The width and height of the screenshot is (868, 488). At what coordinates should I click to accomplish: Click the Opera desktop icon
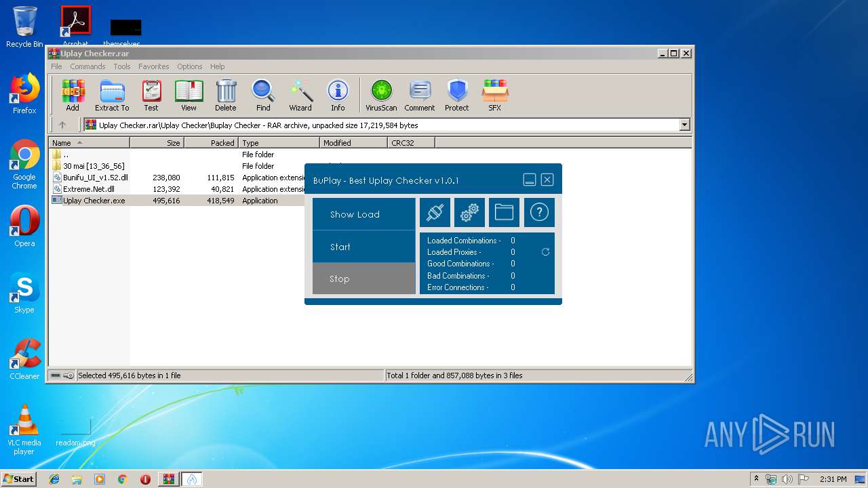tap(24, 226)
